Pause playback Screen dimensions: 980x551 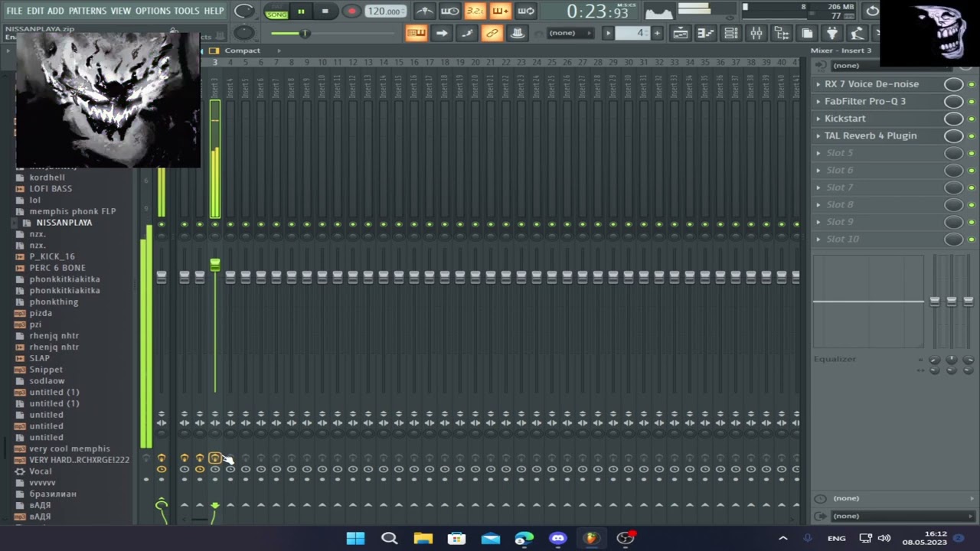point(301,11)
